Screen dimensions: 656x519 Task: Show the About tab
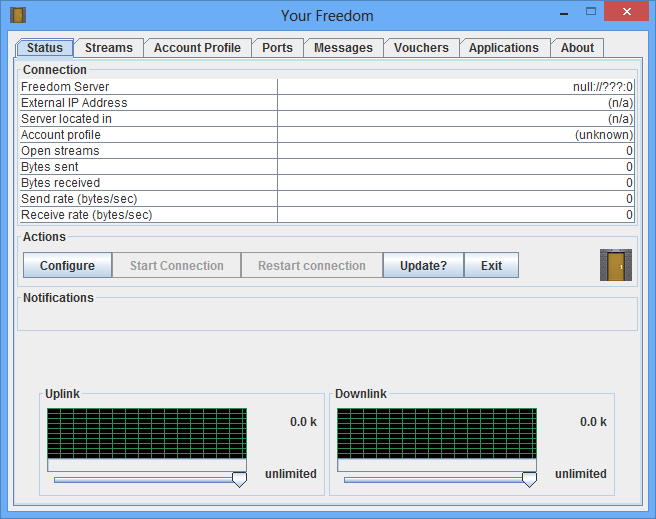tap(577, 48)
